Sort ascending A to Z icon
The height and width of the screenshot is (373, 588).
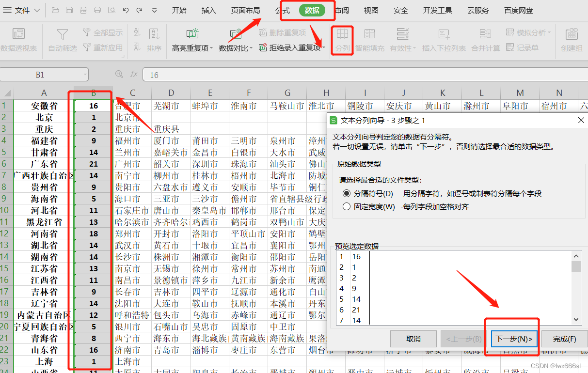pos(137,32)
